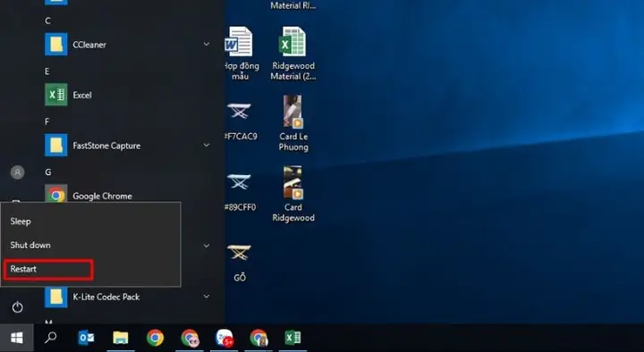This screenshot has height=352, width=644.
Task: Open Zalo with 5+ badge in taskbar
Action: click(x=225, y=338)
